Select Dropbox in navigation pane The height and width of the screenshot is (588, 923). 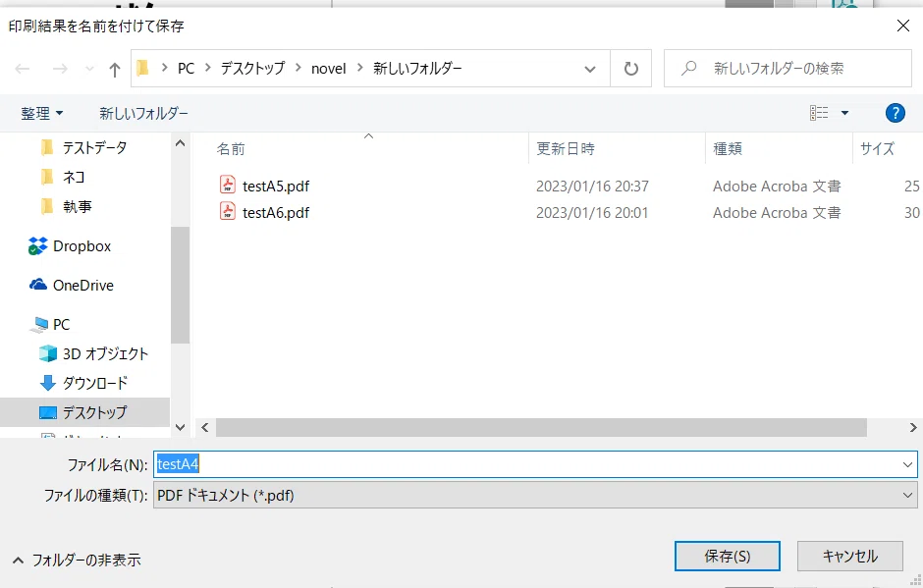pos(81,246)
